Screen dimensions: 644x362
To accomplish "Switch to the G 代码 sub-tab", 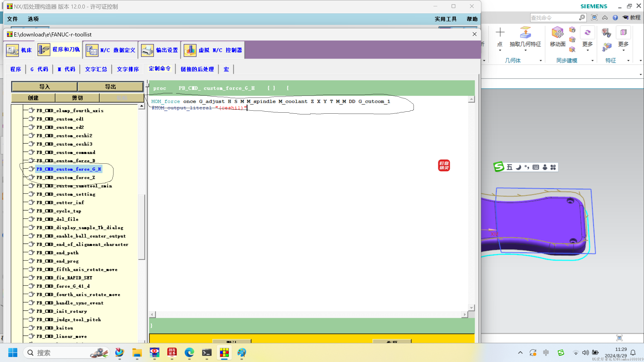I will [x=39, y=69].
